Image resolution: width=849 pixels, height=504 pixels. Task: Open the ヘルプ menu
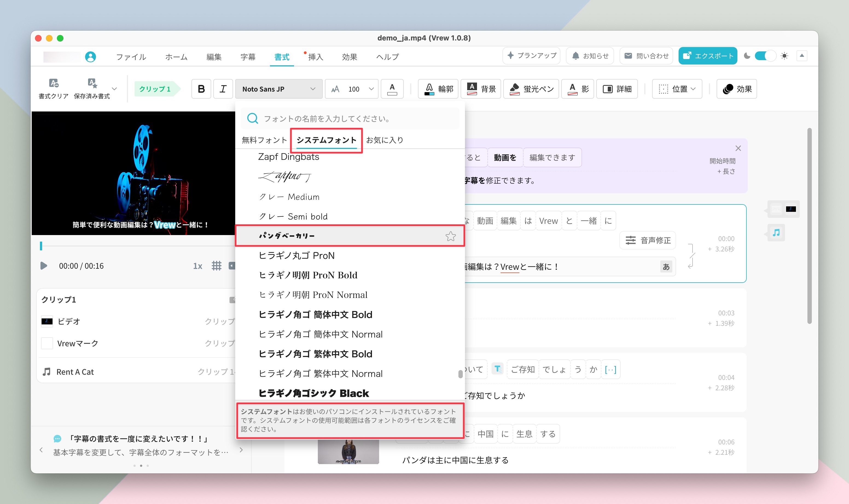point(388,57)
